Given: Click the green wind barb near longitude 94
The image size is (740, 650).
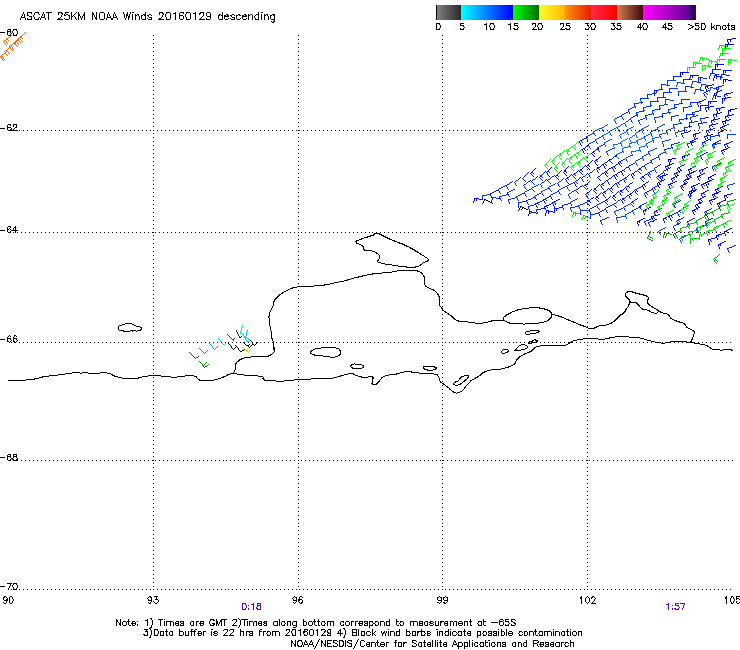Looking at the screenshot, I should [204, 364].
